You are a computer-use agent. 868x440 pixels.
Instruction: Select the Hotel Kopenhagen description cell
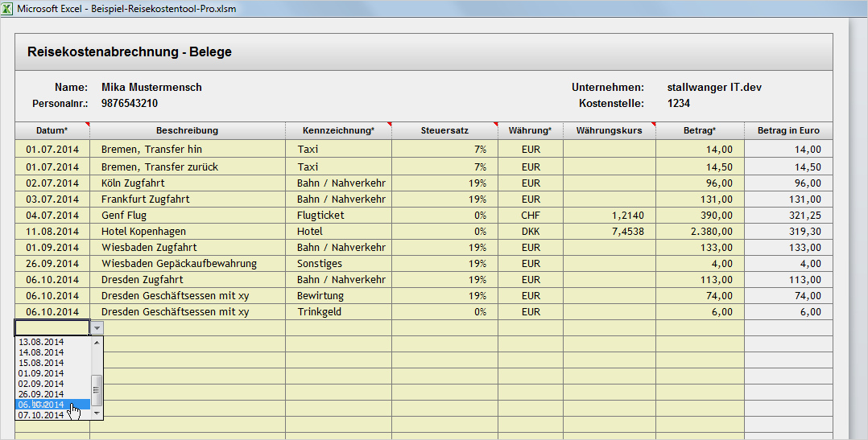pyautogui.click(x=188, y=231)
